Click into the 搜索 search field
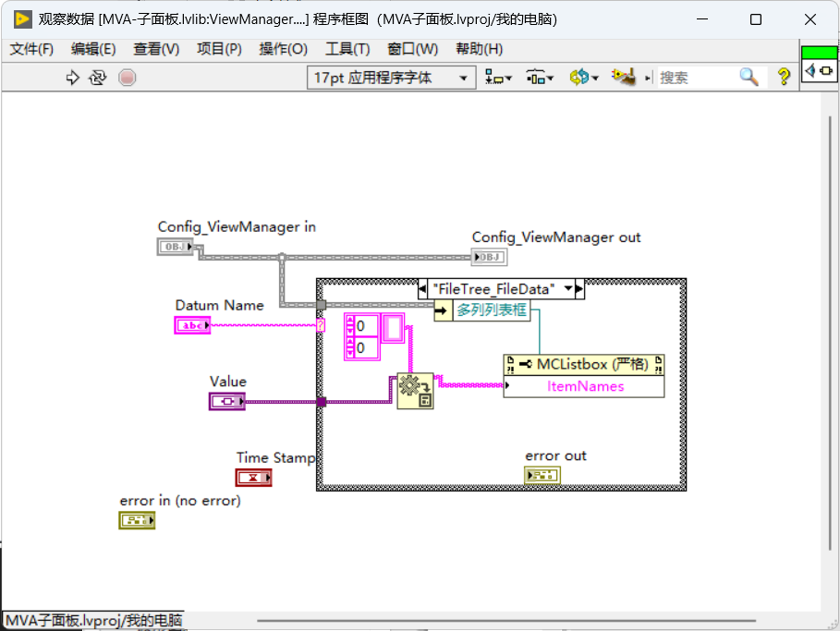The image size is (840, 631). click(697, 78)
